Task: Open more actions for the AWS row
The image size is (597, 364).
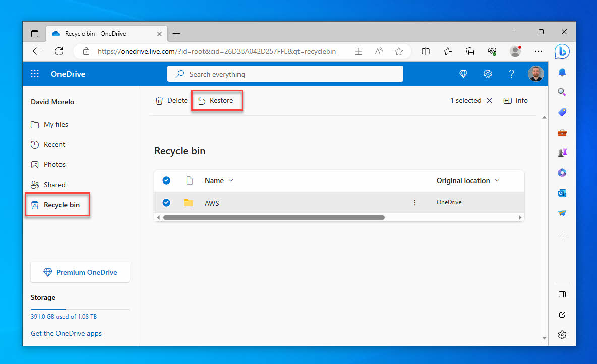Action: tap(414, 203)
